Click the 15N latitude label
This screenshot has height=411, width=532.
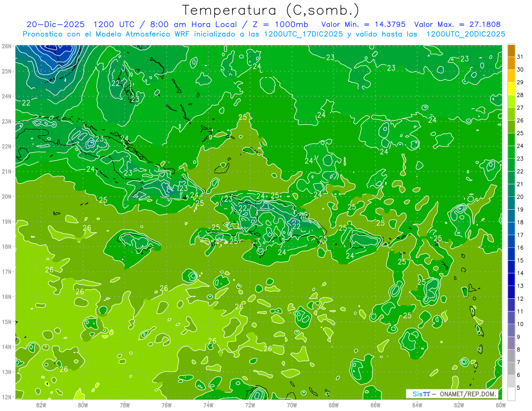point(6,321)
